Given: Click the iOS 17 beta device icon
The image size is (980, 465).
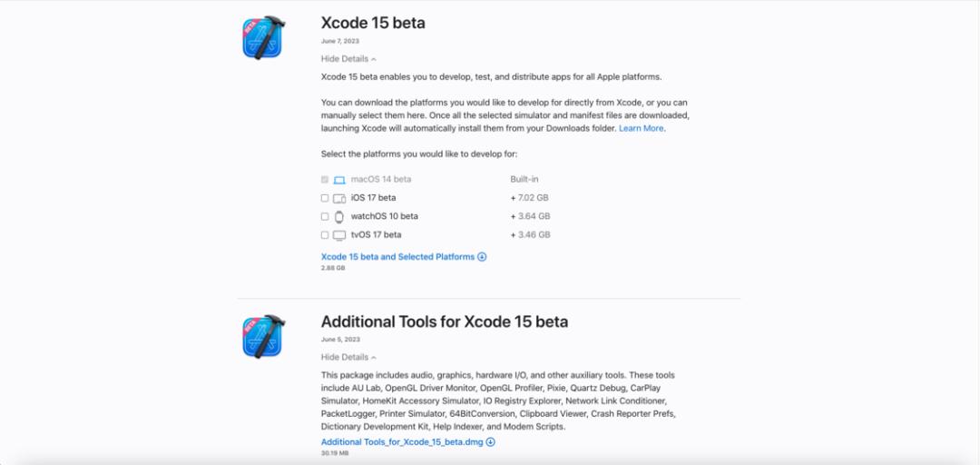Looking at the screenshot, I should 339,198.
